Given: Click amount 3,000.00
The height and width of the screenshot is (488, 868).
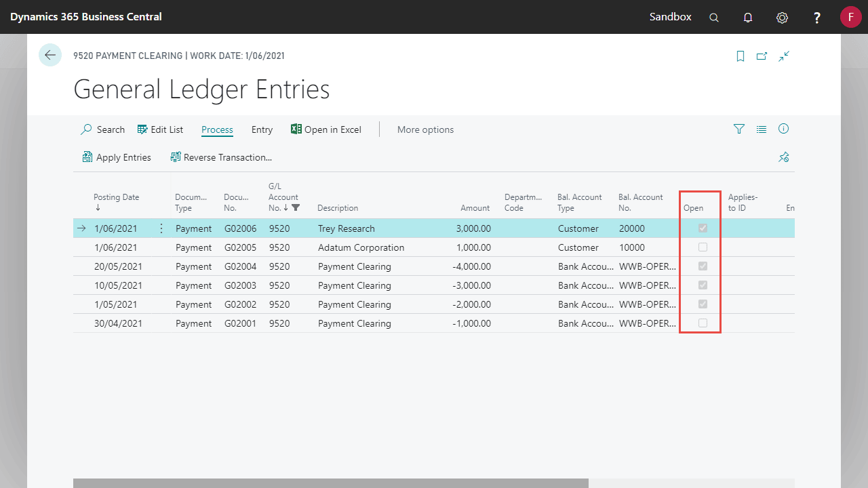Looking at the screenshot, I should (x=473, y=228).
